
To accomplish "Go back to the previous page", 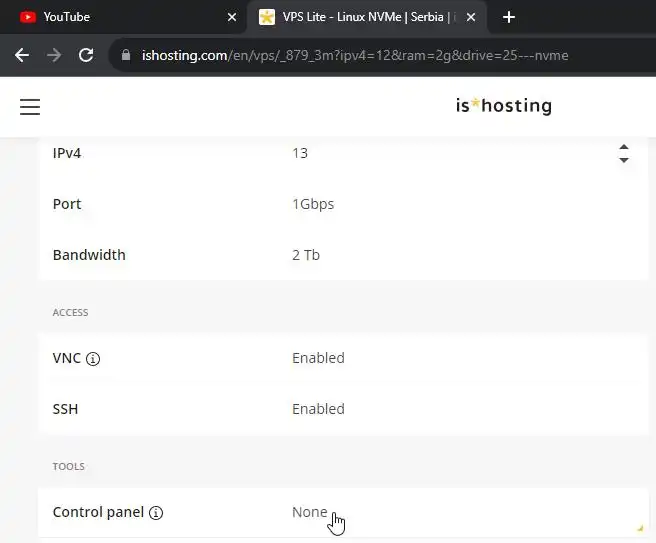I will 22,55.
